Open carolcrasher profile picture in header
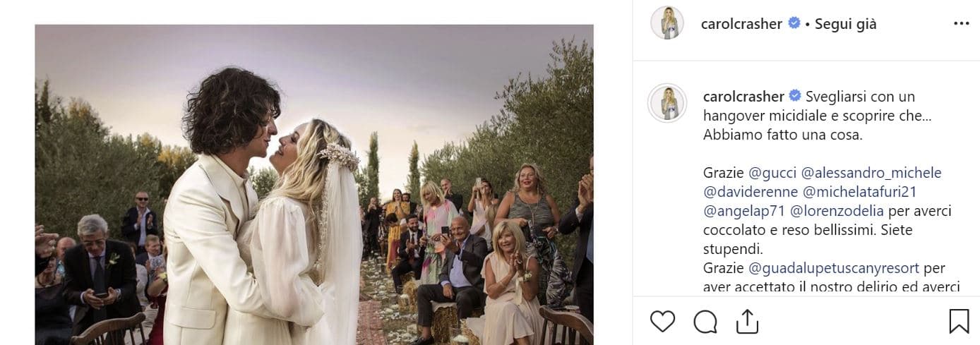 667,23
